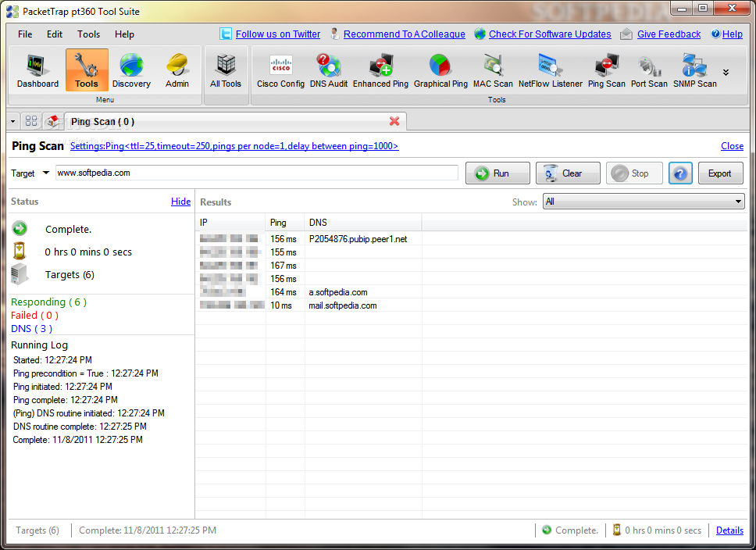Image resolution: width=756 pixels, height=550 pixels.
Task: Open the tab list dropdown arrow
Action: (13, 121)
